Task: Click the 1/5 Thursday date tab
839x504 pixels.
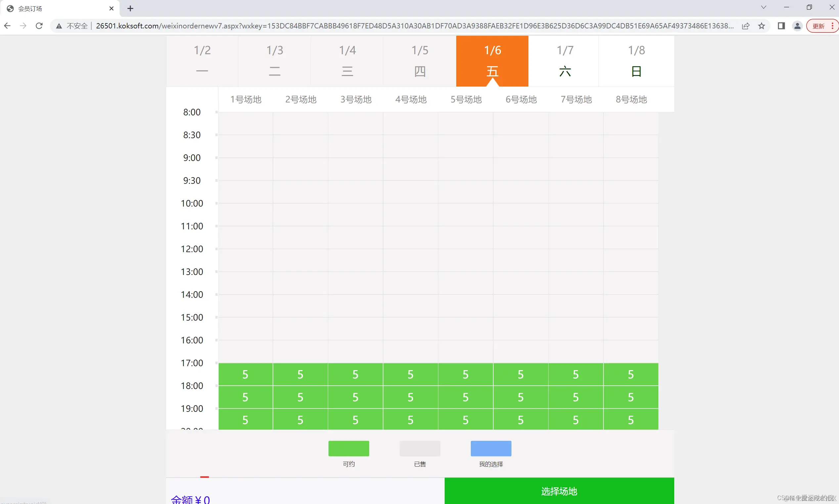Action: click(420, 61)
